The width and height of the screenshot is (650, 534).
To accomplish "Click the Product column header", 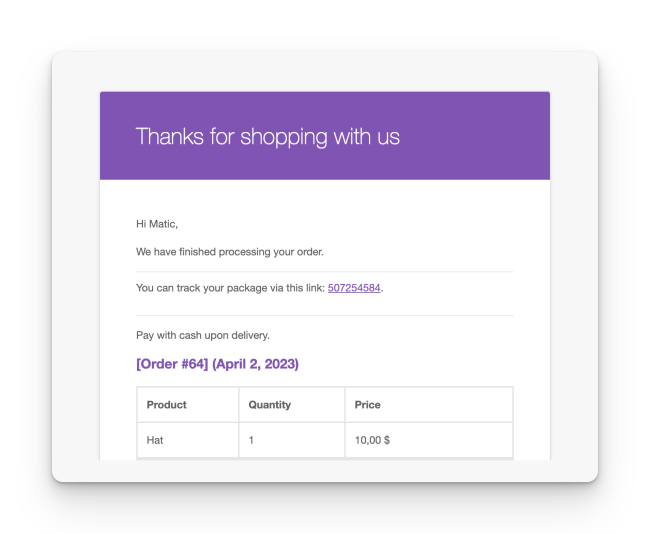I will click(167, 405).
